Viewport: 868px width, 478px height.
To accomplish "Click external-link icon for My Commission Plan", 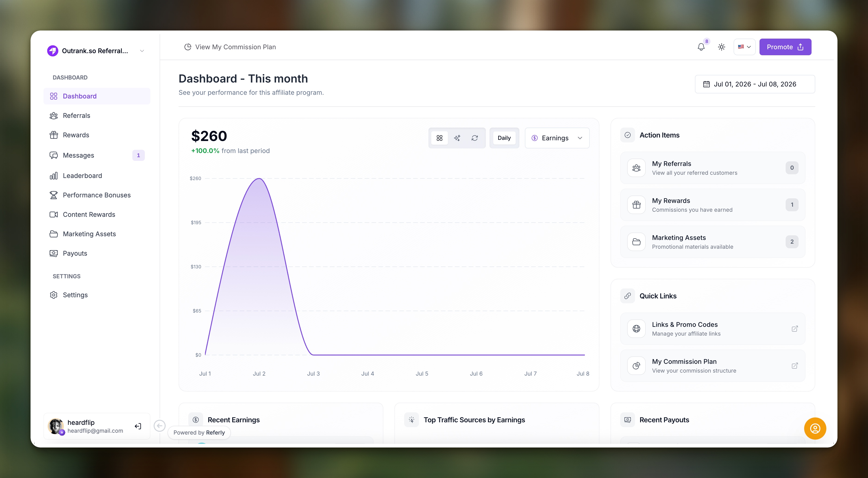I will tap(794, 366).
